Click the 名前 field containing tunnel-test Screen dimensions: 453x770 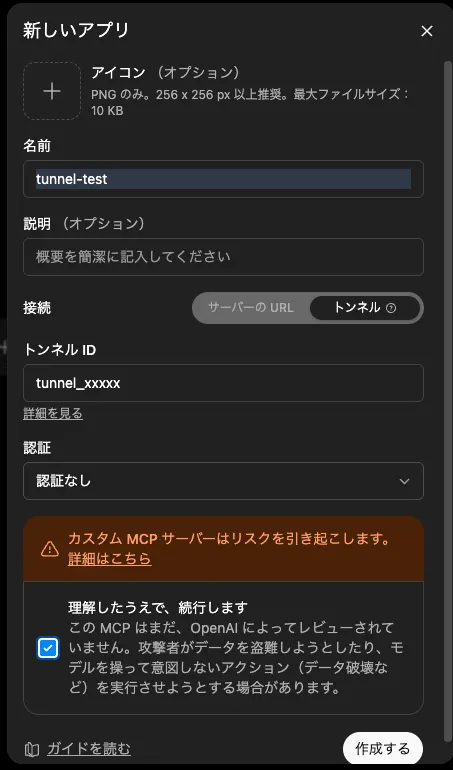tap(223, 179)
